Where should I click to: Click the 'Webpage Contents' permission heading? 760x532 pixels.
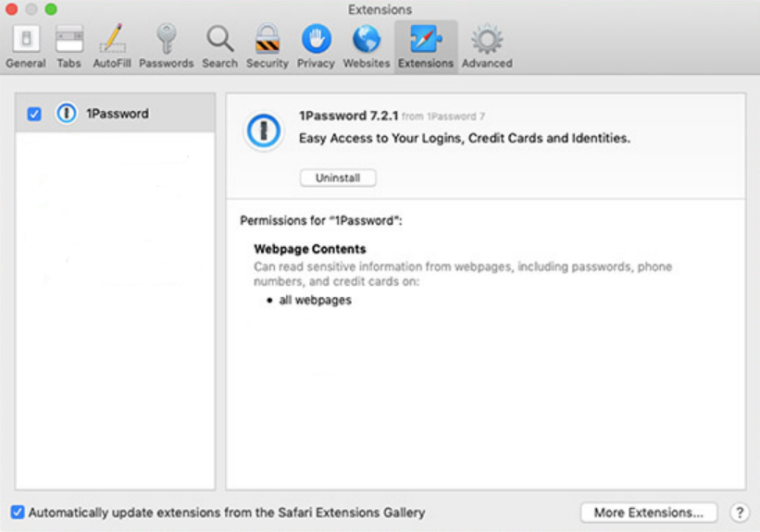click(310, 249)
